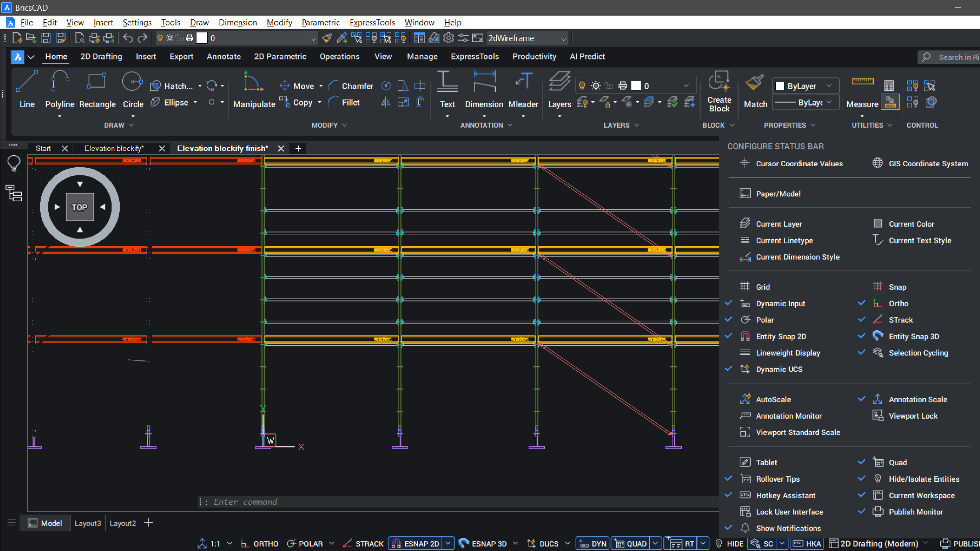Expand the 2dWireframe visual style dropdown
Image resolution: width=980 pixels, height=551 pixels.
click(563, 39)
